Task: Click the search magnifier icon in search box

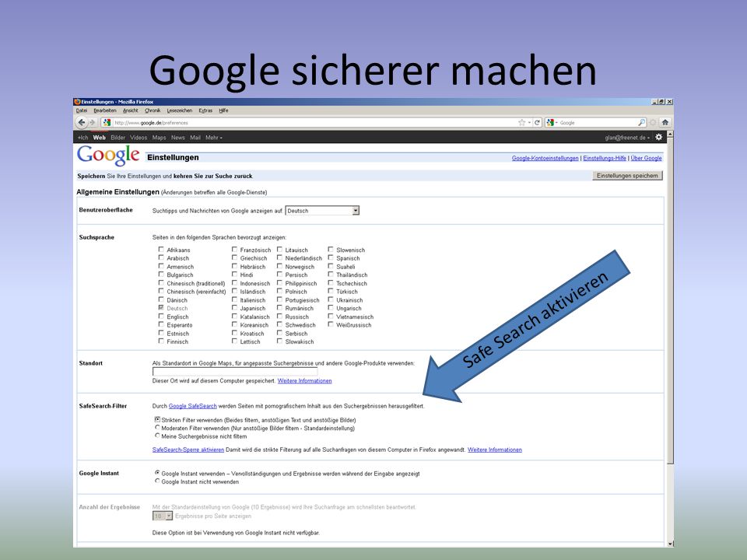Action: 642,122
